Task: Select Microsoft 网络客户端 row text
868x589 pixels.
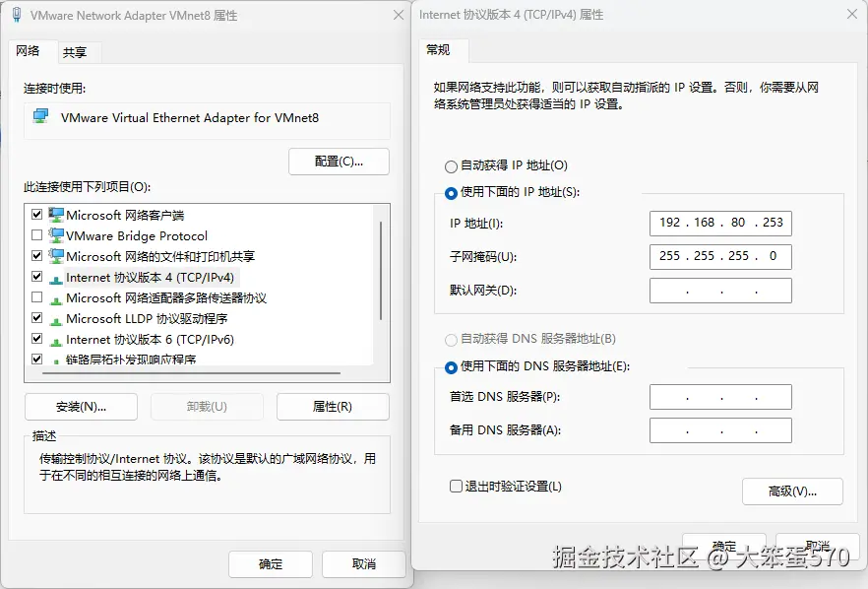Action: click(x=125, y=215)
